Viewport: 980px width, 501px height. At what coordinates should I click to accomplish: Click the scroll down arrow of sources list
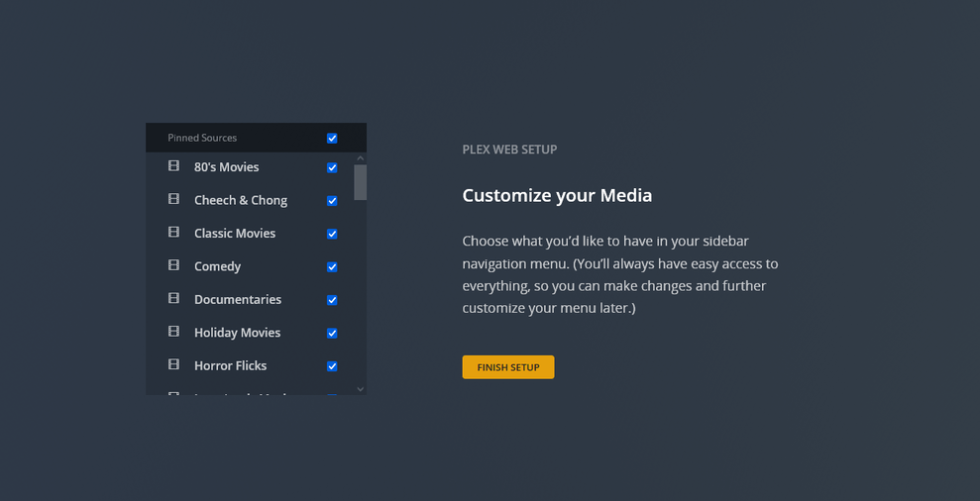point(360,389)
